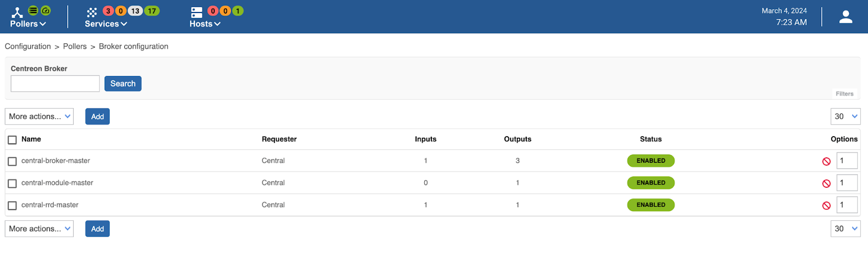Click duplicate count field for central-rrd-master
The image size is (868, 273).
(847, 205)
